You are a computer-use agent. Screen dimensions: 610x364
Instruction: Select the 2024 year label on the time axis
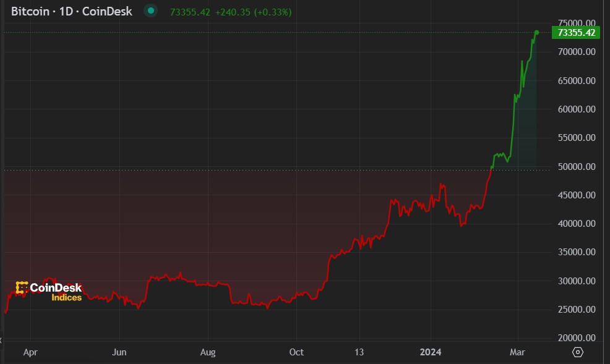click(430, 352)
